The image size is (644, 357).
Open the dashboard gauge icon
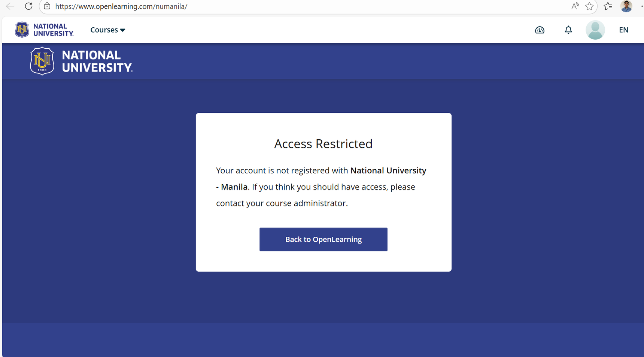point(540,30)
